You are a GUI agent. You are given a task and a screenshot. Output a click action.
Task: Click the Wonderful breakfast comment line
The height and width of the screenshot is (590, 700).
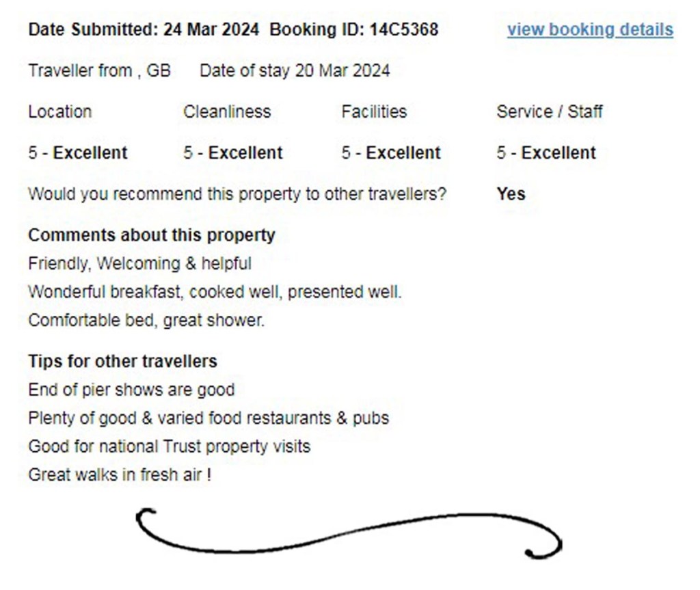click(215, 293)
